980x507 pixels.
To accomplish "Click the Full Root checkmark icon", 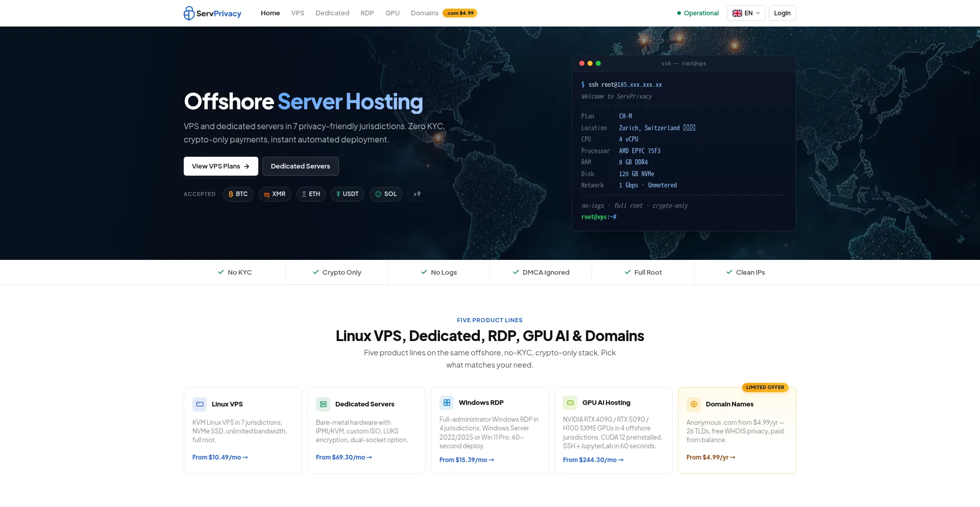I will click(628, 272).
